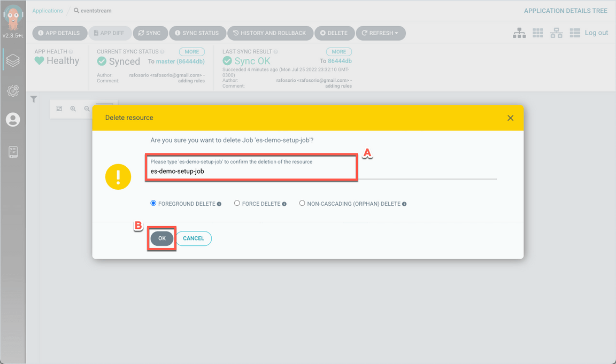Select the Foreground Delete option

[x=153, y=204]
